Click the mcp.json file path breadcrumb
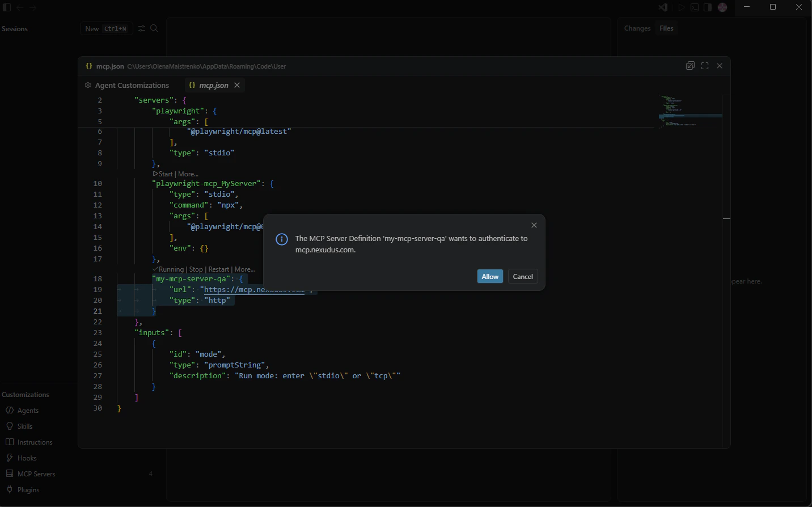This screenshot has height=507, width=812. (x=206, y=66)
